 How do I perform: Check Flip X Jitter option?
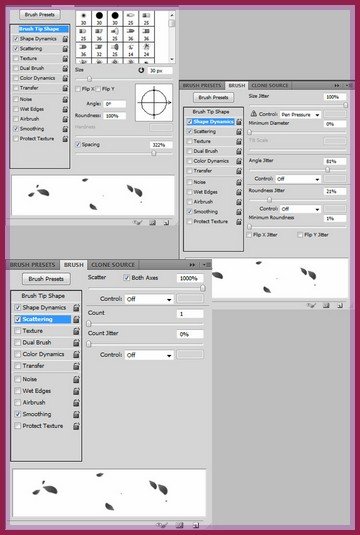pyautogui.click(x=249, y=235)
